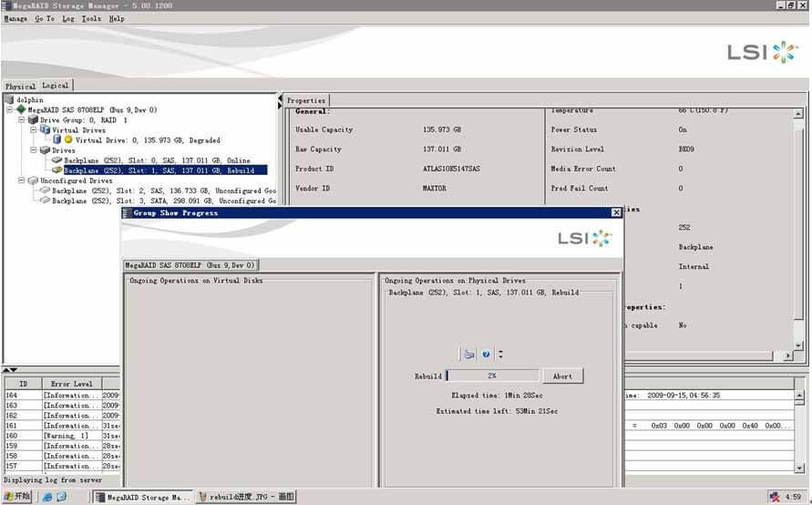
Task: Close the Group Show Progress dialog
Action: coord(616,212)
